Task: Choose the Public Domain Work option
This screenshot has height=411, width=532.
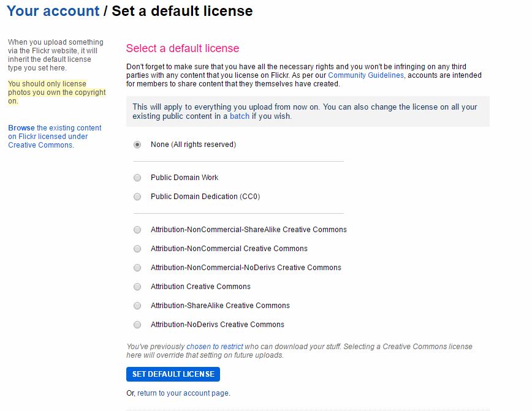Action: click(137, 178)
